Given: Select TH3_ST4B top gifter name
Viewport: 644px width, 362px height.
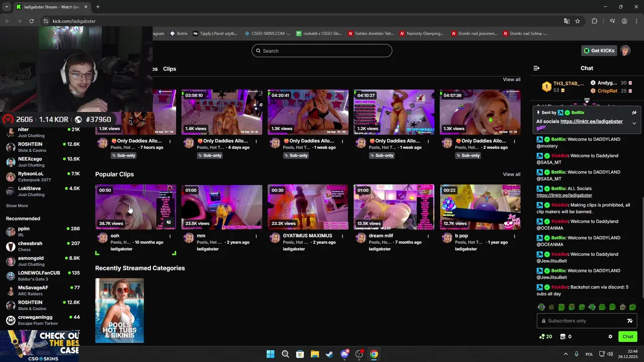Looking at the screenshot, I should [x=569, y=83].
